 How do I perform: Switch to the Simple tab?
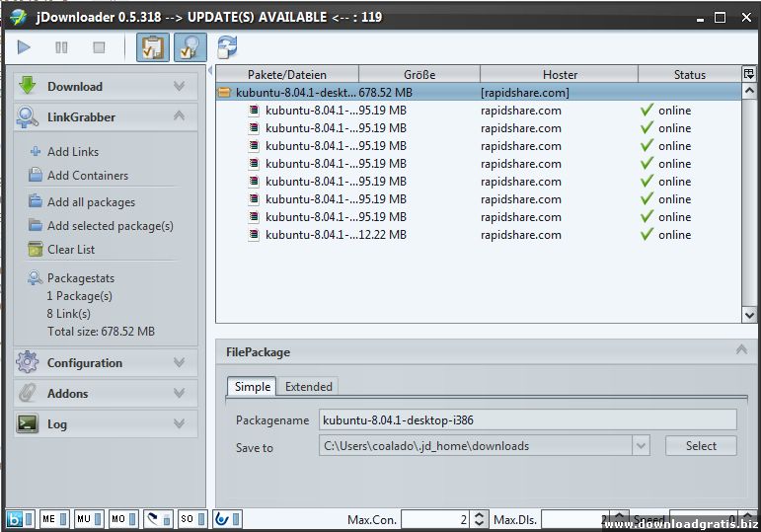[252, 386]
